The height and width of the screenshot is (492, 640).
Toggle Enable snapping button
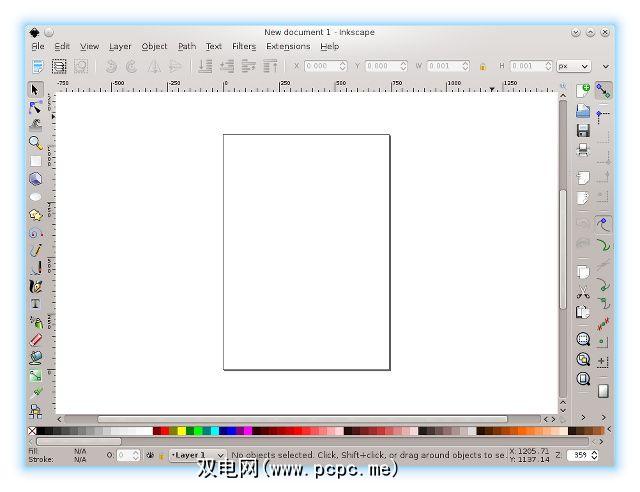tap(603, 90)
